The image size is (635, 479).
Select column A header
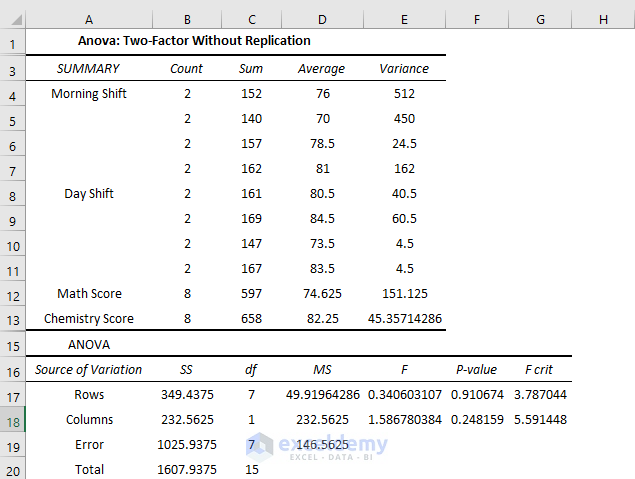pos(89,19)
